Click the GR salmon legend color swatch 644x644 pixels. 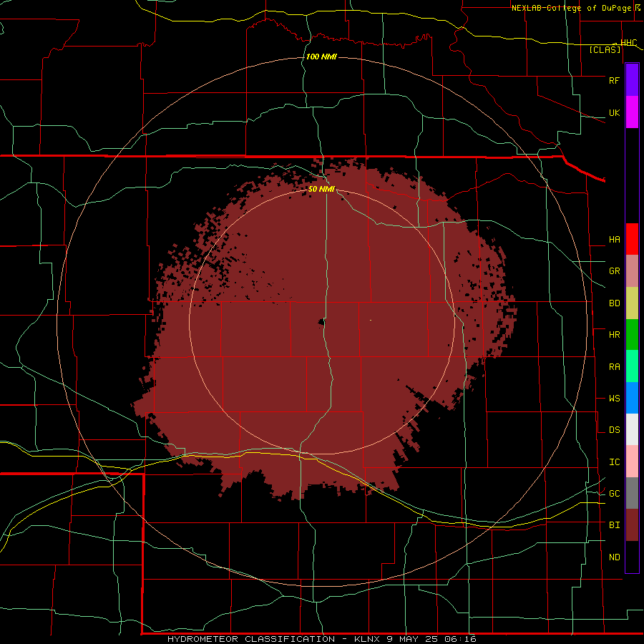[x=632, y=270]
